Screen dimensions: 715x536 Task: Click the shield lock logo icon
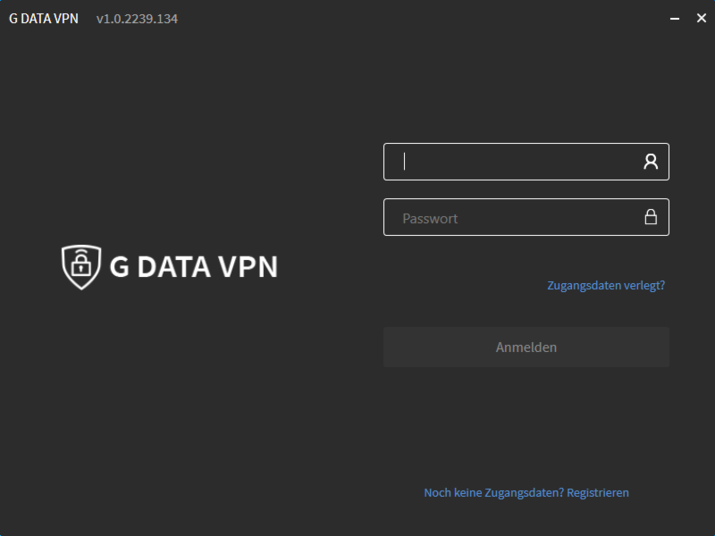[x=81, y=267]
